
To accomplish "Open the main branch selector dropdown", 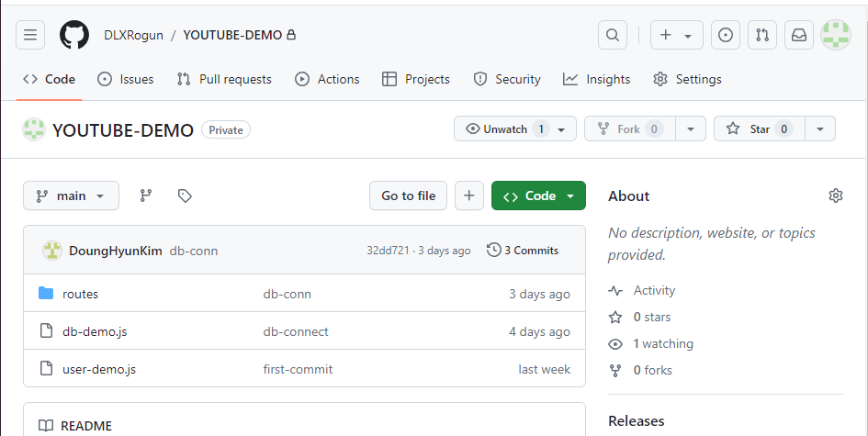I will click(x=71, y=196).
